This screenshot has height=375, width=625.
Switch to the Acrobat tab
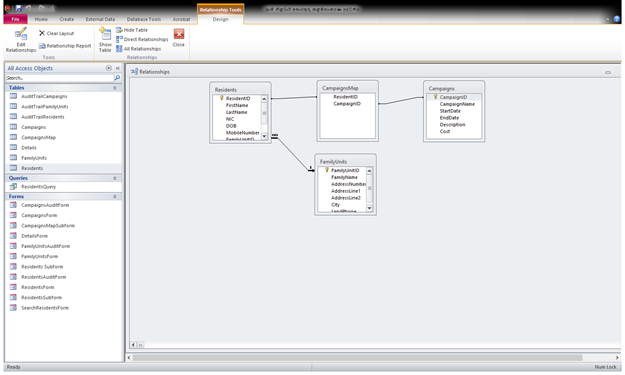[x=181, y=19]
